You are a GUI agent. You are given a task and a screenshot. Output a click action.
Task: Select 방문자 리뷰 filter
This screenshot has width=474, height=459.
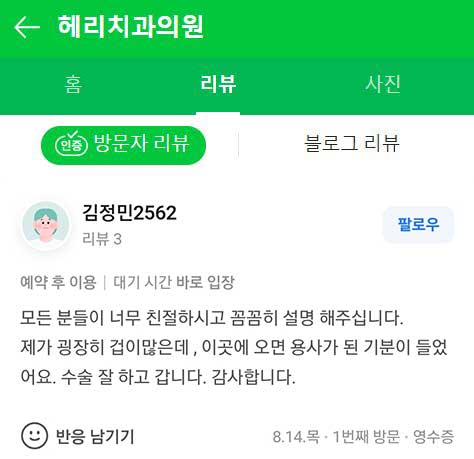pos(123,145)
